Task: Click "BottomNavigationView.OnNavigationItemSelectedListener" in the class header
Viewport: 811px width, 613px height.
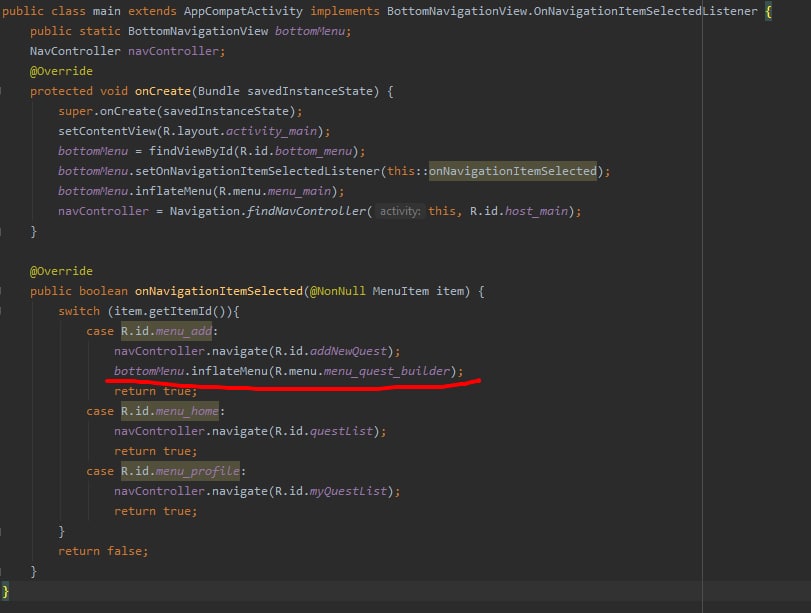Action: [572, 11]
